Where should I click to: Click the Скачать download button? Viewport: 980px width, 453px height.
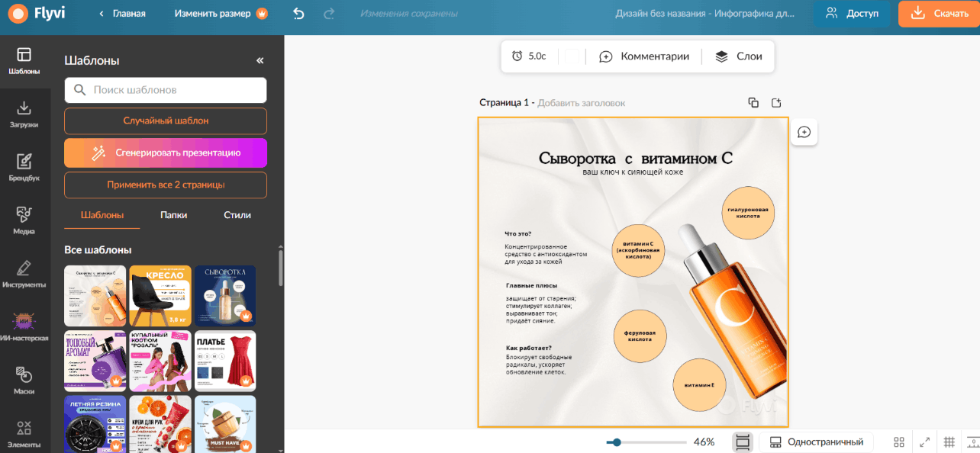click(x=940, y=14)
